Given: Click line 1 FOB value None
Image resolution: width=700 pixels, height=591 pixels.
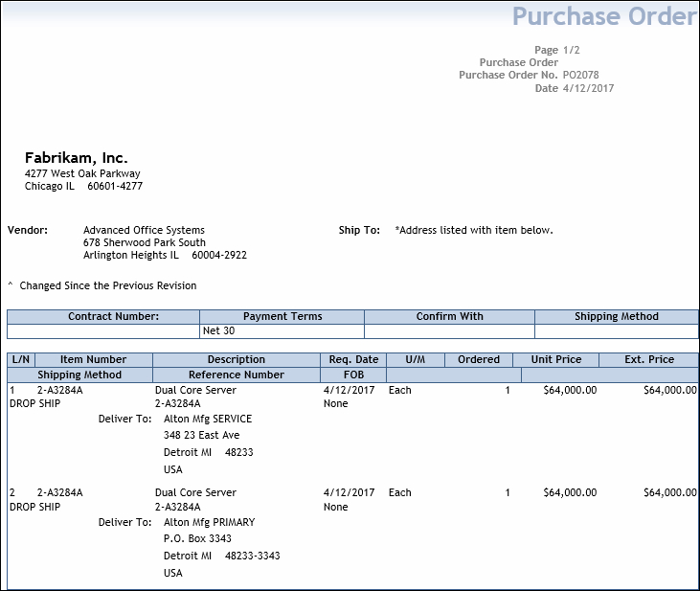Looking at the screenshot, I should pyautogui.click(x=336, y=404).
